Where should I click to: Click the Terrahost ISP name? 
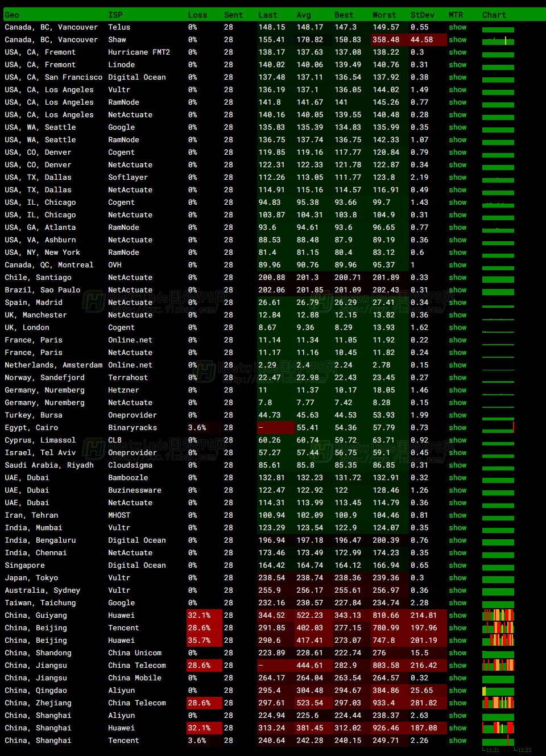tap(128, 378)
